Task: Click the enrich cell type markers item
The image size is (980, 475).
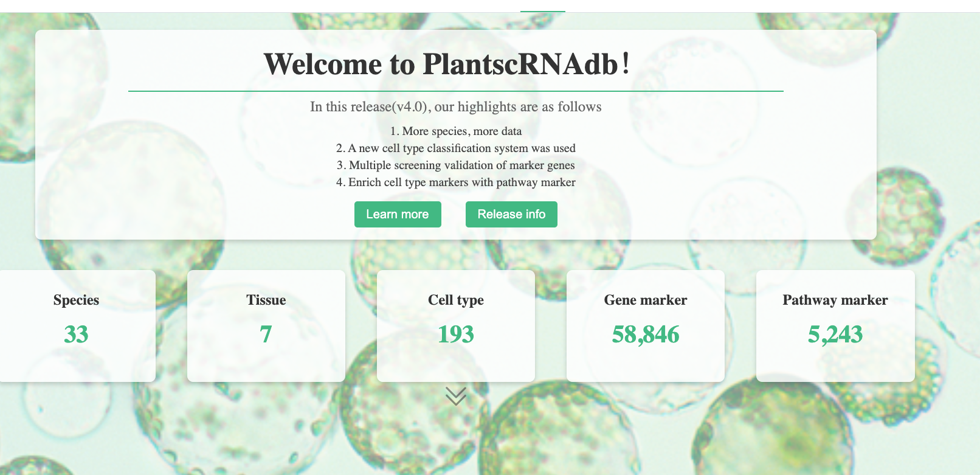Action: [x=455, y=182]
